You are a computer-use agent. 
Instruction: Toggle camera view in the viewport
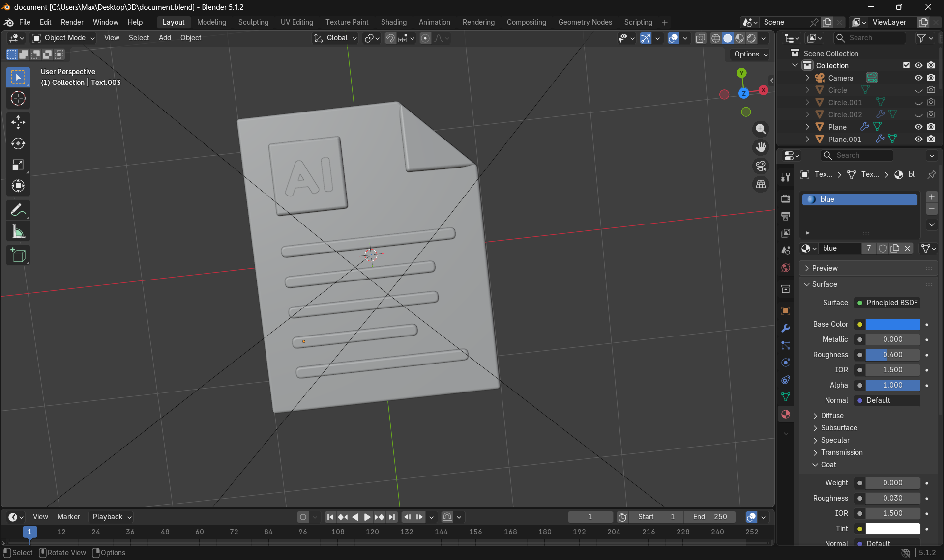[761, 166]
